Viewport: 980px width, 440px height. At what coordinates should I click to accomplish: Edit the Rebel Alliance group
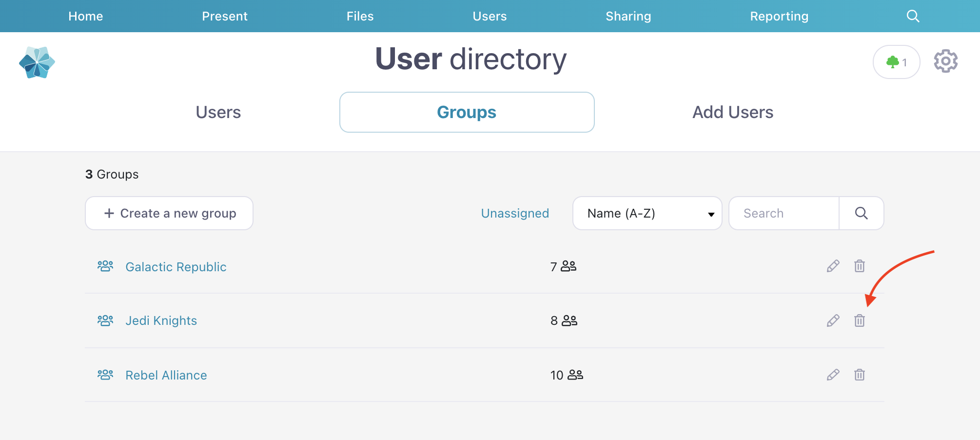point(833,375)
